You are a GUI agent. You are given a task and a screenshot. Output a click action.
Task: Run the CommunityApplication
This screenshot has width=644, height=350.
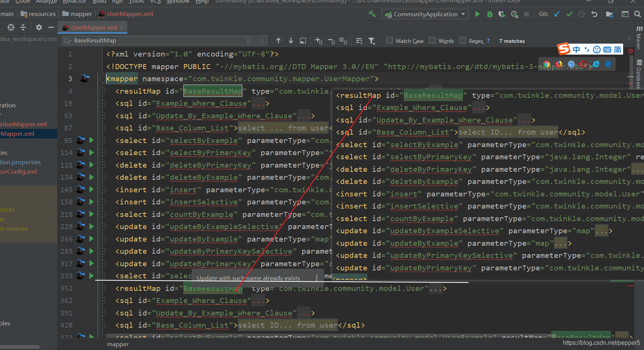tap(477, 14)
